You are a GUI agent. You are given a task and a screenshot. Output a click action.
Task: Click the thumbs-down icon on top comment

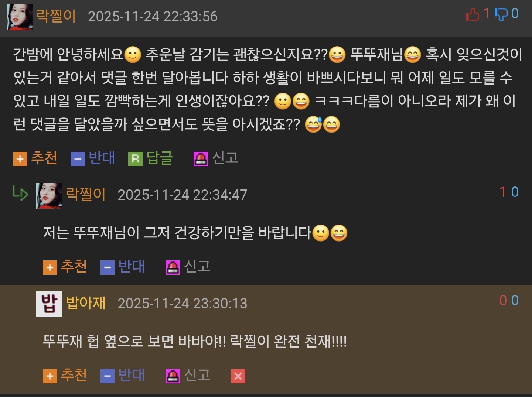pyautogui.click(x=501, y=15)
